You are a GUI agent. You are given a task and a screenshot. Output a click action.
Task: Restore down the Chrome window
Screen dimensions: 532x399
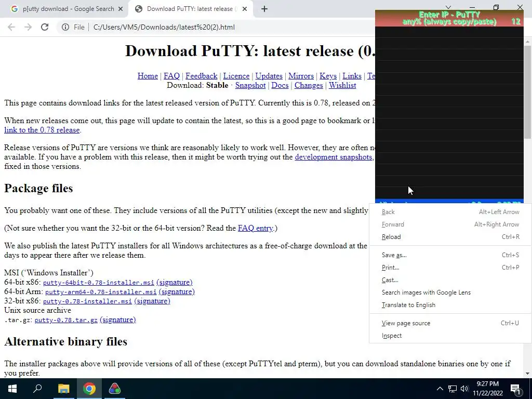pos(496,7)
